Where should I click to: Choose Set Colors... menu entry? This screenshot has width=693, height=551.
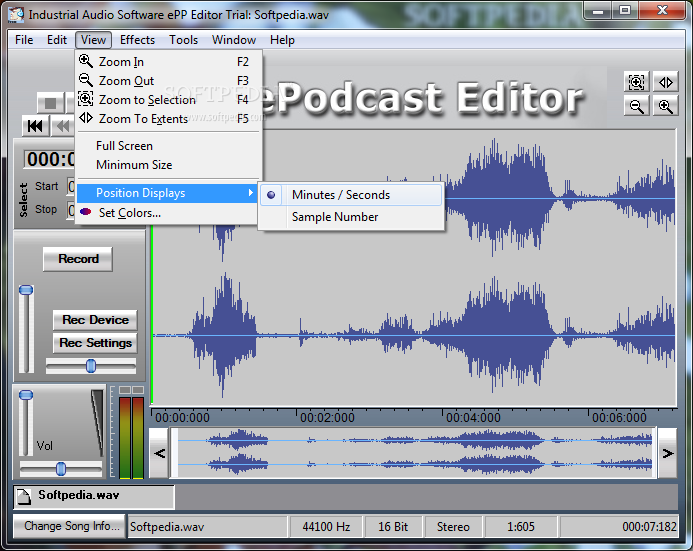pyautogui.click(x=168, y=213)
